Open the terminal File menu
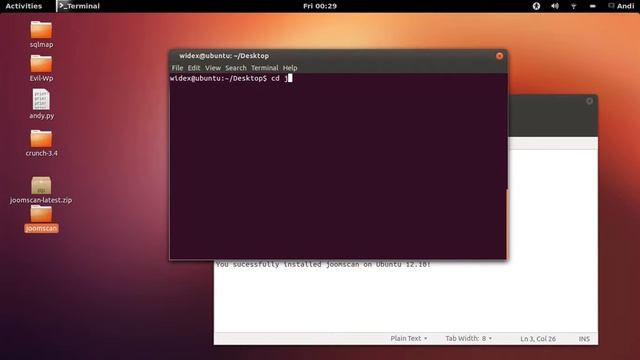The image size is (640, 360). (x=177, y=68)
